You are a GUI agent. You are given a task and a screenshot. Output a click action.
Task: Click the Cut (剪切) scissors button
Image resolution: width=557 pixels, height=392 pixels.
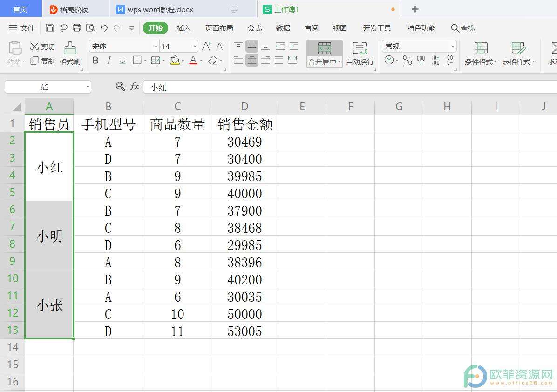pyautogui.click(x=42, y=47)
